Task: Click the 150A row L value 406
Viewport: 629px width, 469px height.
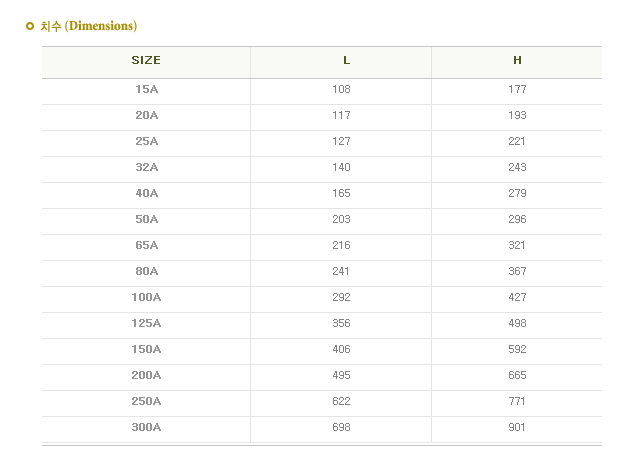Action: (341, 349)
